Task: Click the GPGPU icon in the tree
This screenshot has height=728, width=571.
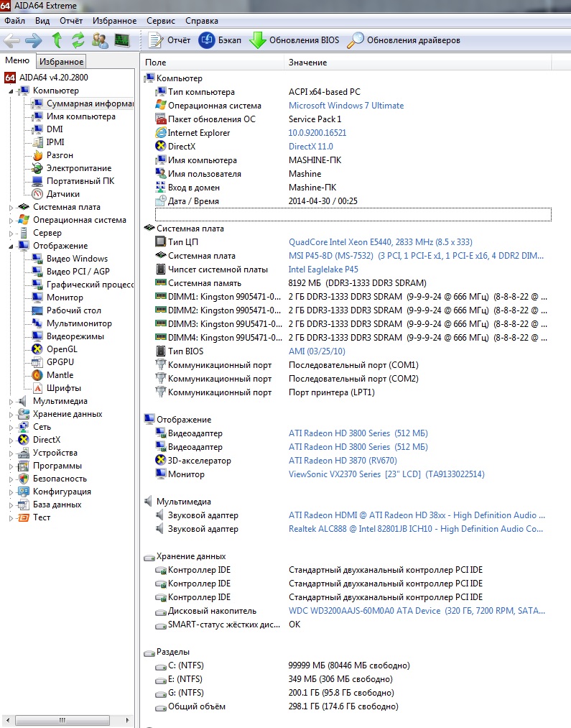Action: pyautogui.click(x=37, y=362)
